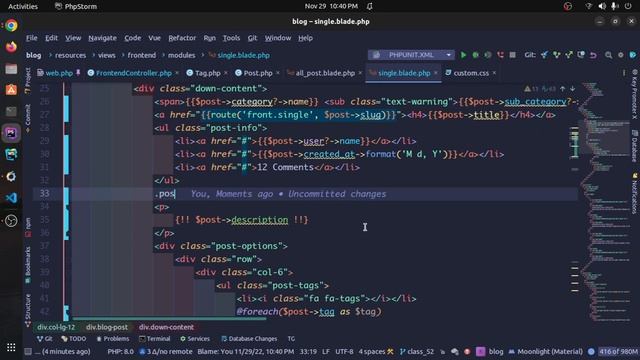
Task: Click modules in navigation breadcrumb
Action: [182, 55]
